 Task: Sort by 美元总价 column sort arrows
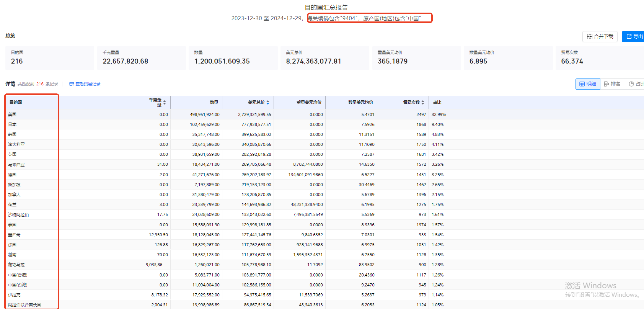click(x=268, y=102)
